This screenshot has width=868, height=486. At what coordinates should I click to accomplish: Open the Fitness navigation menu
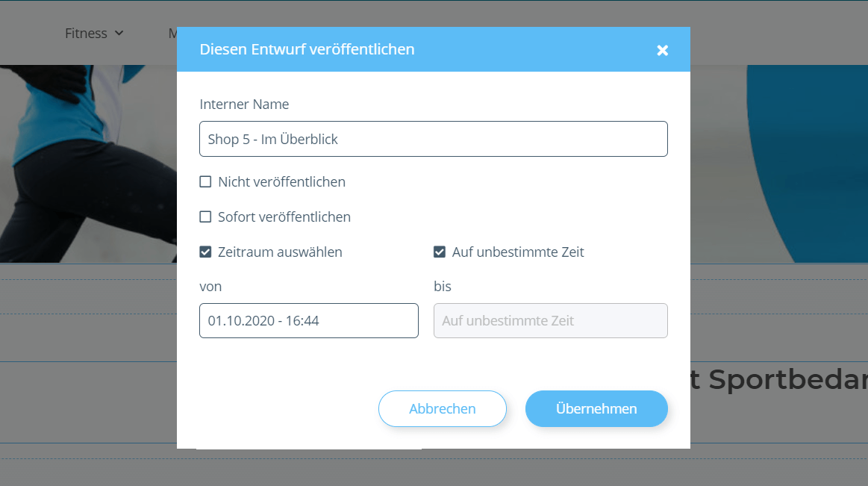[86, 34]
